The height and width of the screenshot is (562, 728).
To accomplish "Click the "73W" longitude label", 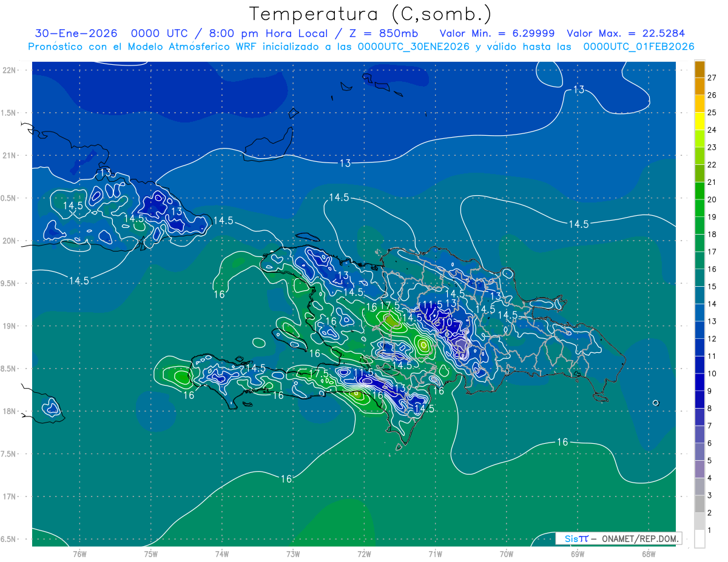I will coord(293,554).
